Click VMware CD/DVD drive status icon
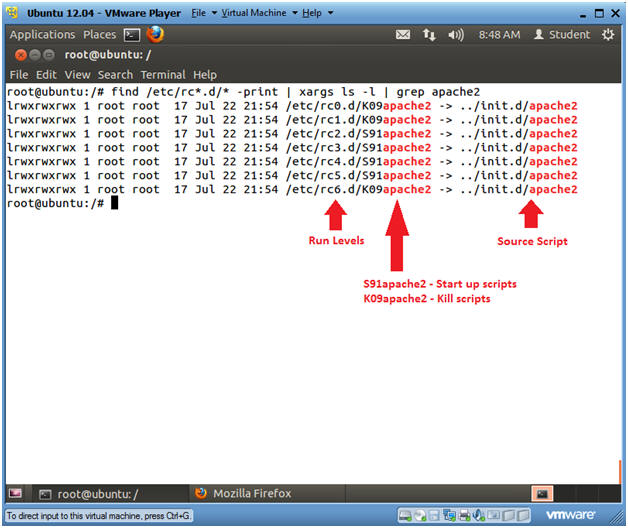 (x=420, y=516)
